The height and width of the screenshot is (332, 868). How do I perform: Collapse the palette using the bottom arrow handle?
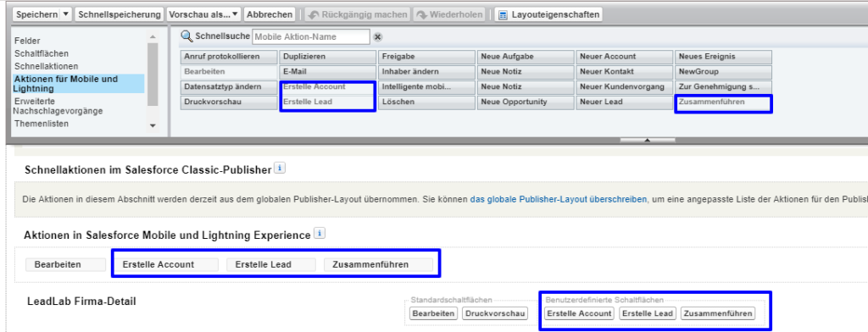pyautogui.click(x=647, y=140)
